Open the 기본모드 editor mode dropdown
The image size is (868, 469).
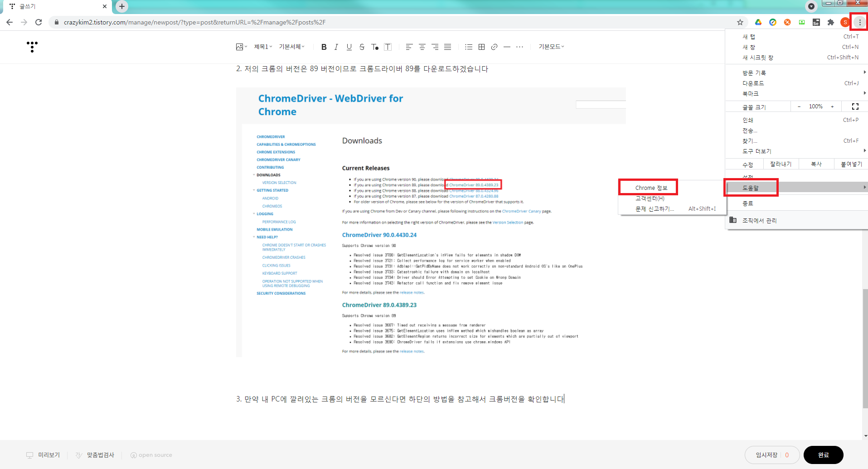pyautogui.click(x=551, y=47)
